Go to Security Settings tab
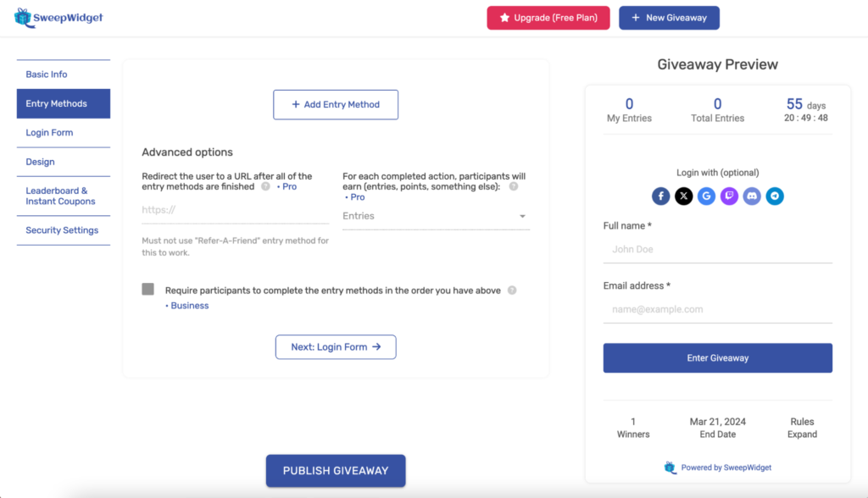The width and height of the screenshot is (868, 498). 63,230
